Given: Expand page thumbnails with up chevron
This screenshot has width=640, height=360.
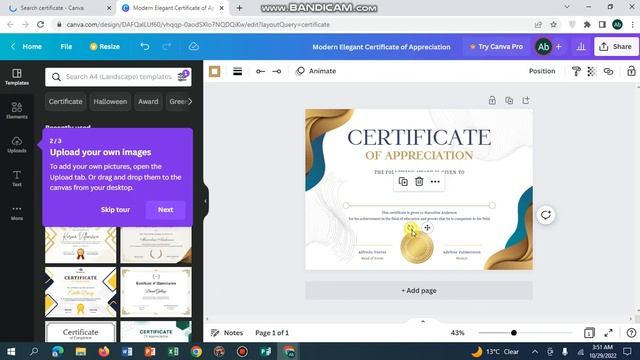Looking at the screenshot, I should pyautogui.click(x=423, y=322).
